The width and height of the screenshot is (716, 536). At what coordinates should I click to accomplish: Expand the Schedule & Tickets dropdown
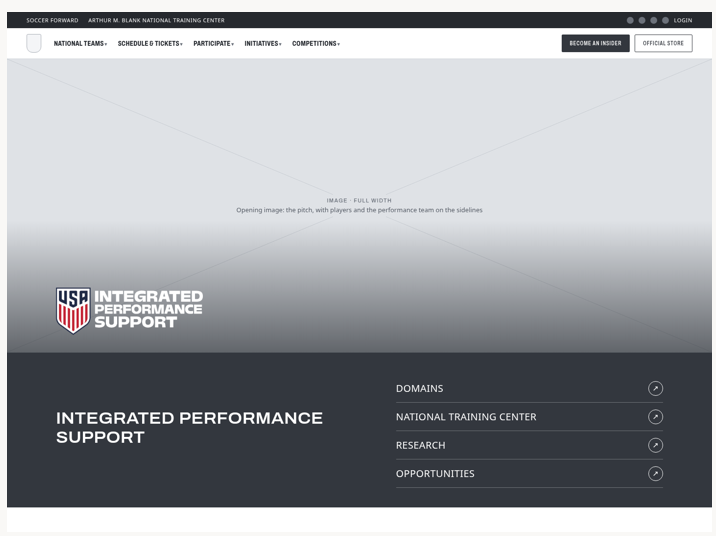click(x=150, y=43)
